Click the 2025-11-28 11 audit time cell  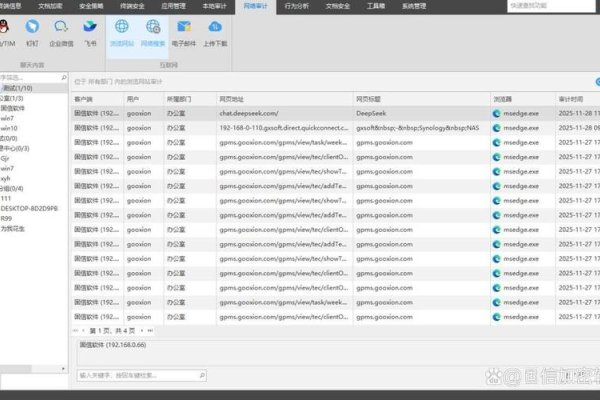(579, 113)
